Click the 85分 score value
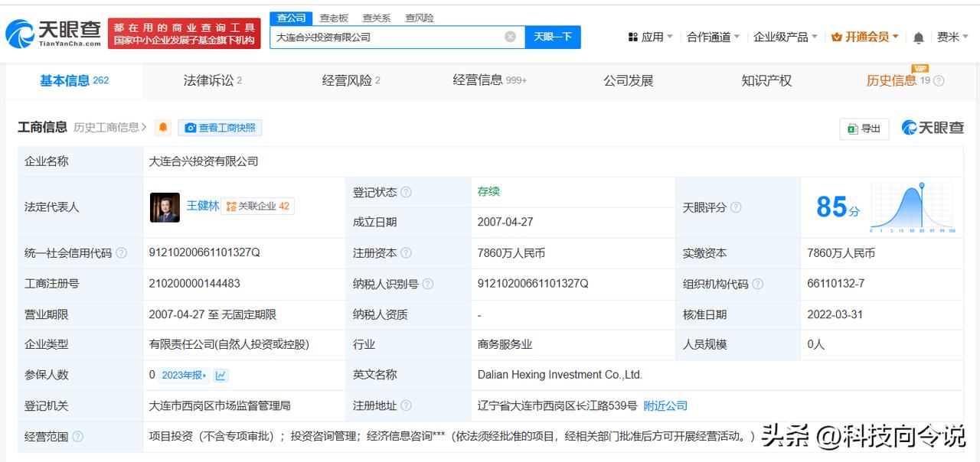The height and width of the screenshot is (462, 980). (838, 207)
